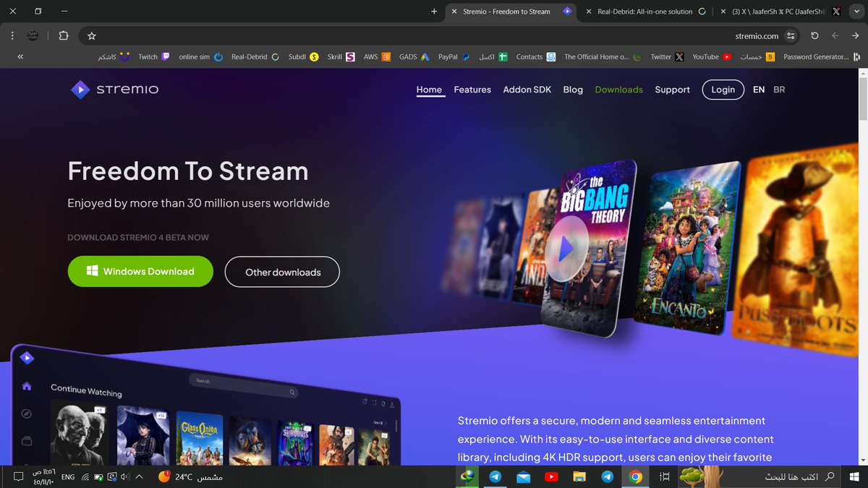Click compass discover icon in app preview
The image size is (868, 488).
pos(27,414)
